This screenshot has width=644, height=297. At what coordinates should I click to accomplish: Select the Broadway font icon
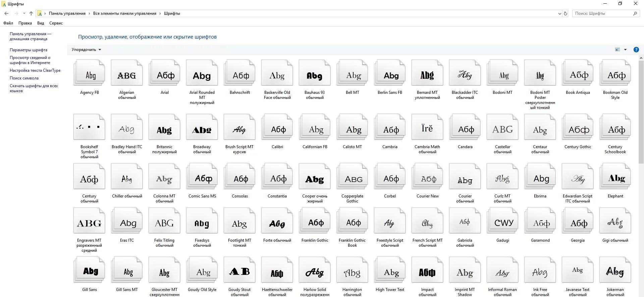(x=202, y=127)
